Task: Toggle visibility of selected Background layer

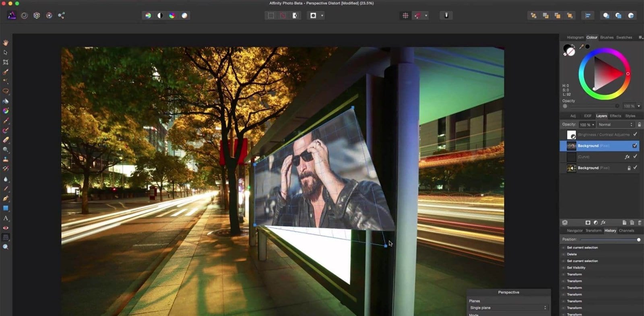Action: point(635,146)
